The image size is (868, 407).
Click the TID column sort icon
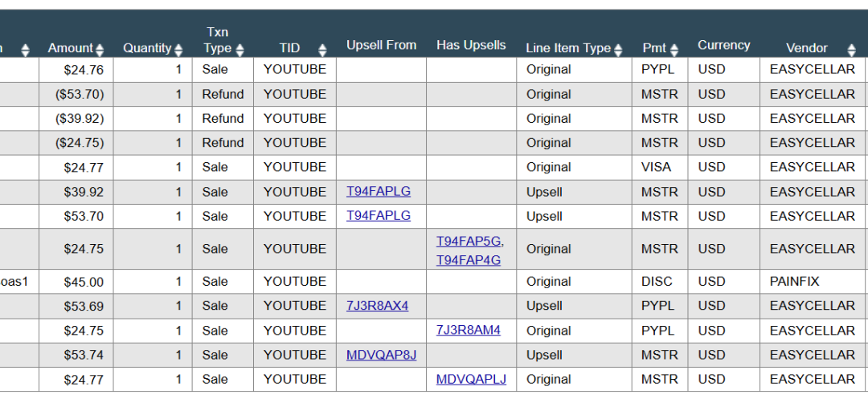[x=322, y=50]
